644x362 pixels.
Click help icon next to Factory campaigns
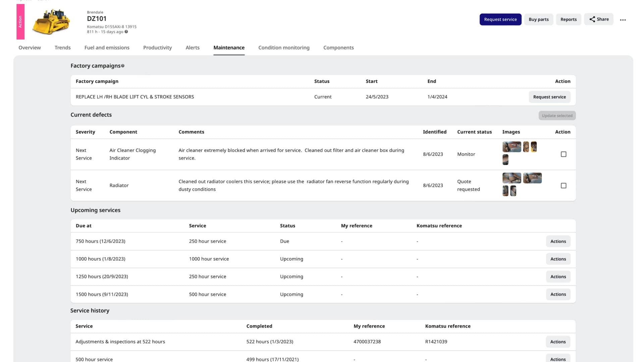pos(123,66)
